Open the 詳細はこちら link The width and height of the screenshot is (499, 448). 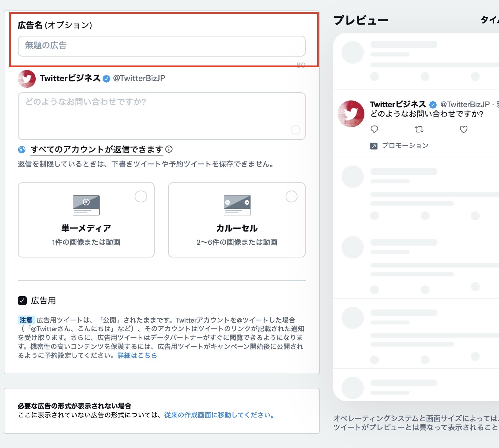point(137,355)
